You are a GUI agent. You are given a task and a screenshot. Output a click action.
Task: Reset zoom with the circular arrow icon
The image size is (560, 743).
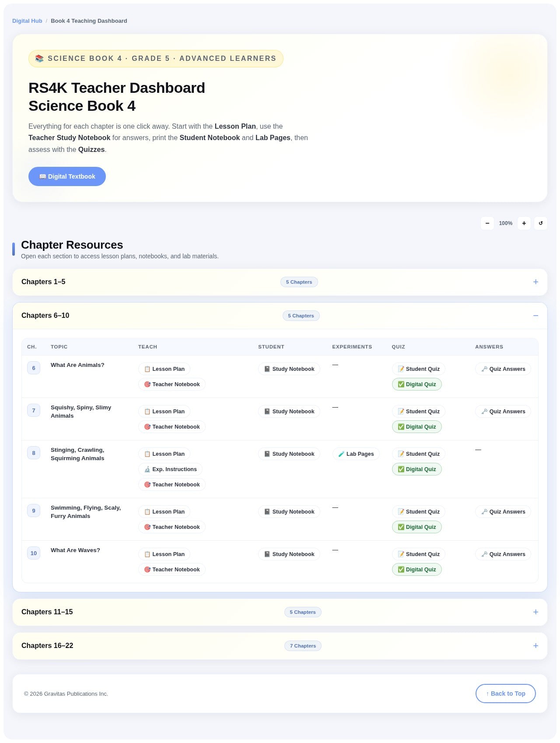(x=541, y=223)
